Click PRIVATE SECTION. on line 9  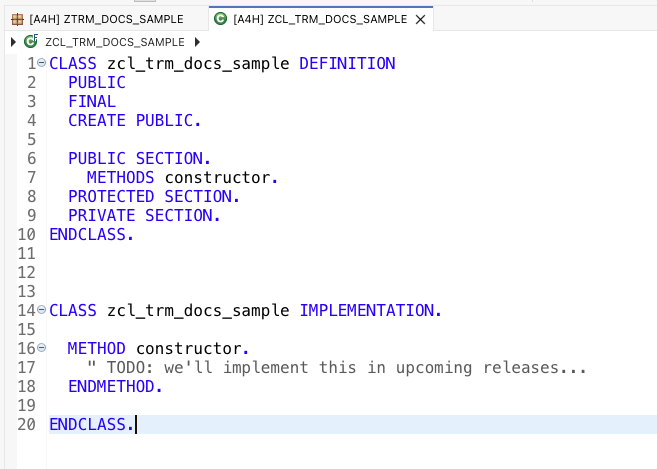pos(144,215)
